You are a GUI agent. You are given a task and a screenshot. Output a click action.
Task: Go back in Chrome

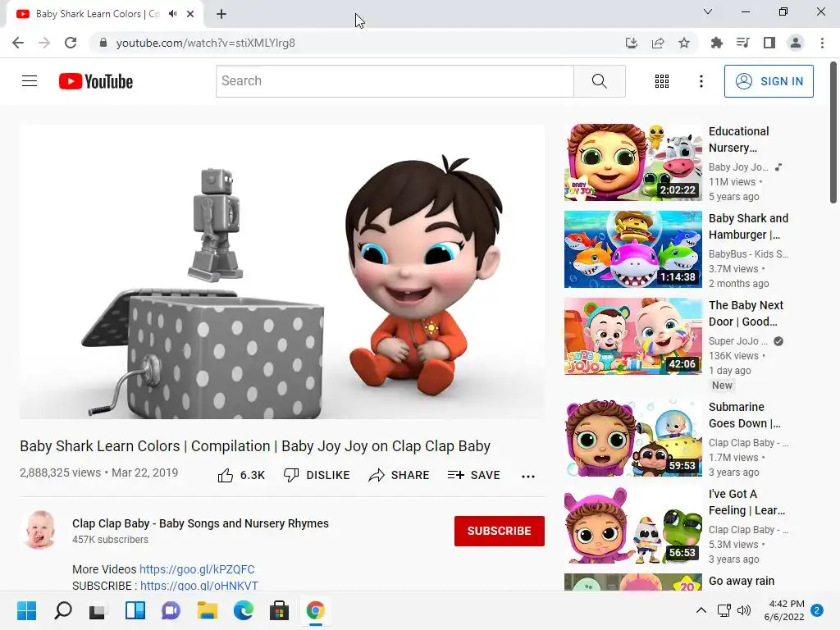click(x=18, y=43)
